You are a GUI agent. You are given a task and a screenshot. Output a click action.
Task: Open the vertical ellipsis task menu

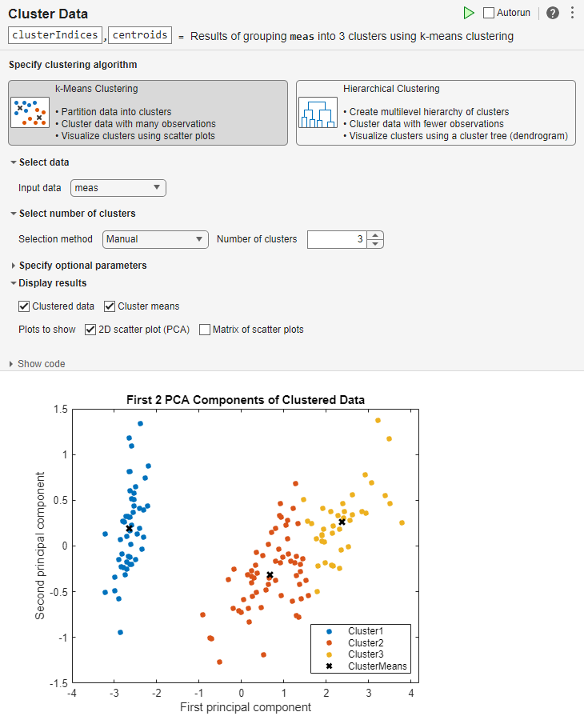573,12
